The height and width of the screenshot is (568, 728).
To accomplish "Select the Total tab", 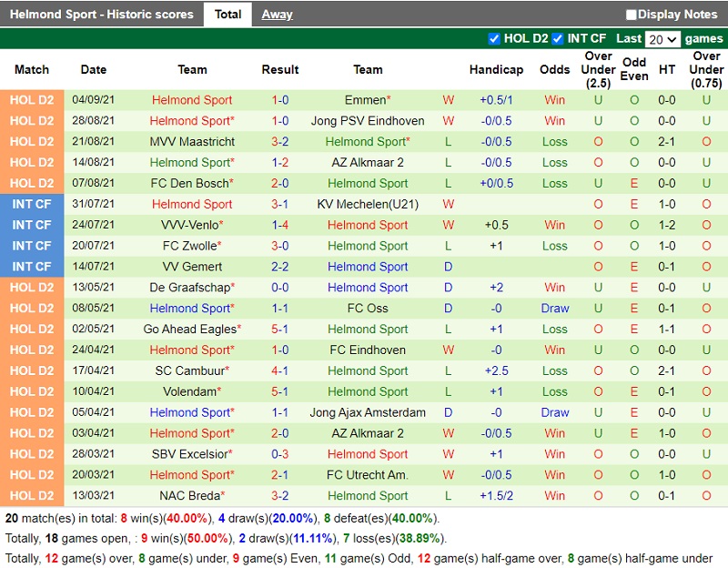I will point(228,14).
